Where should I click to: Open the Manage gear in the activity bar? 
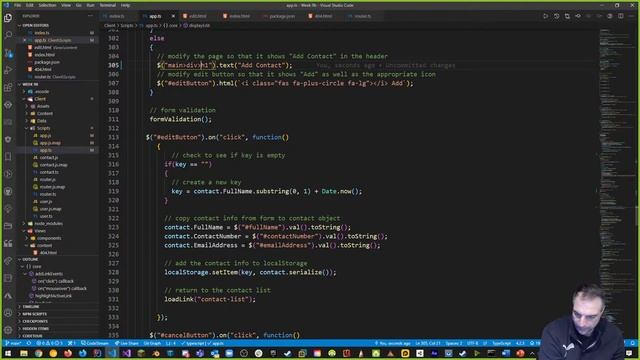coord(8,330)
